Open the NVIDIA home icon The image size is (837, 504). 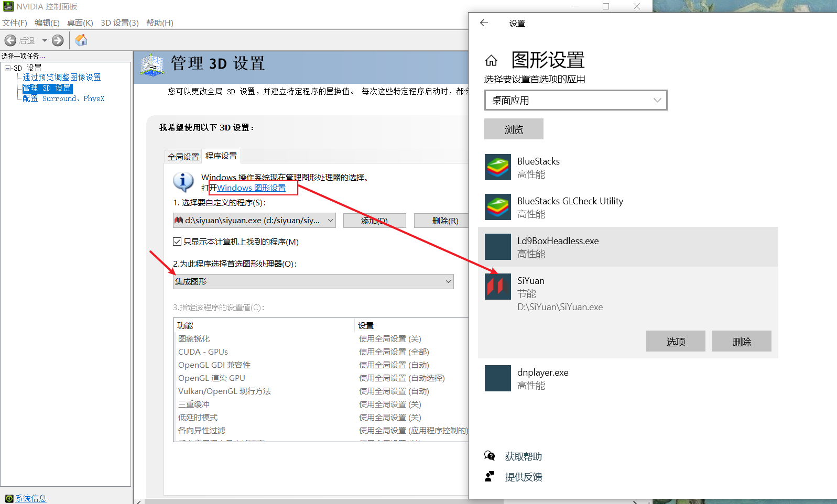[81, 40]
